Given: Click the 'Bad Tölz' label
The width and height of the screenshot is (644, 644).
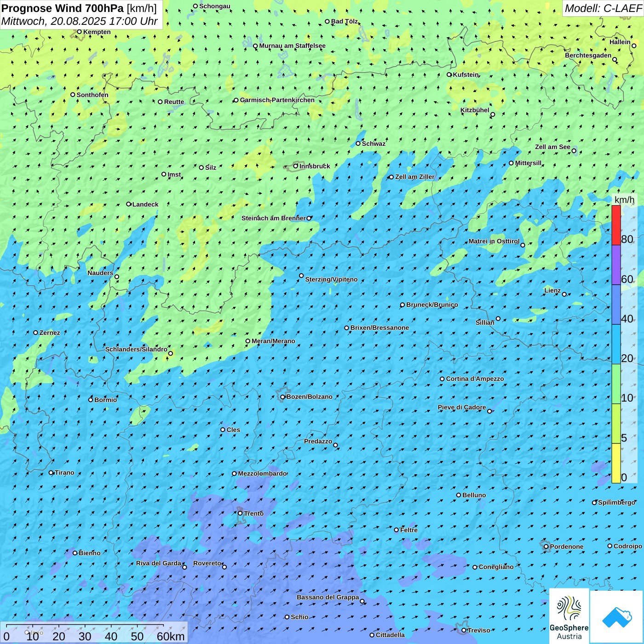Looking at the screenshot, I should coord(344,21).
